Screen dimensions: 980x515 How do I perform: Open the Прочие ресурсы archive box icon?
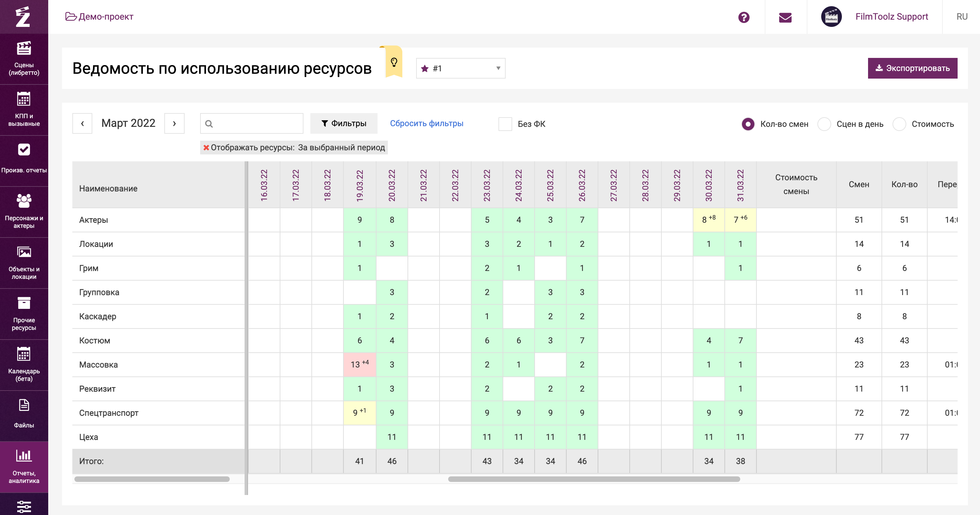pos(23,303)
